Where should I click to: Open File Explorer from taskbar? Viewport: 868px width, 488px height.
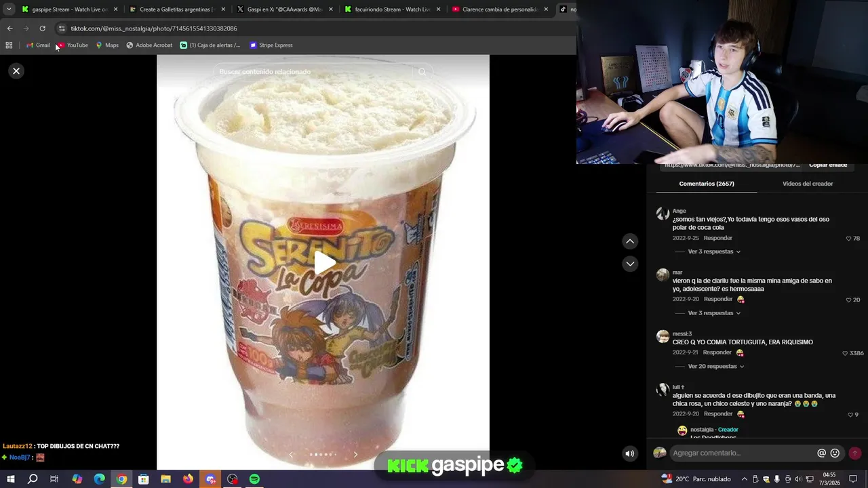point(165,479)
